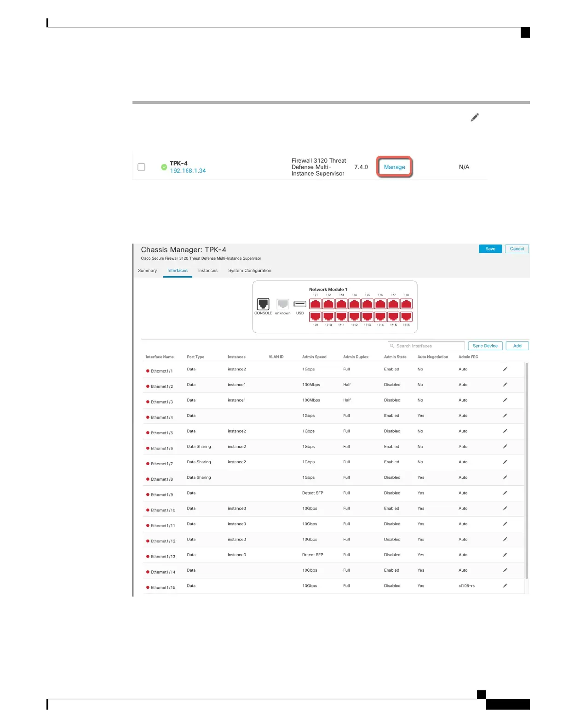Select port 1/16 in Network Module 1
563x728 pixels.
point(406,317)
